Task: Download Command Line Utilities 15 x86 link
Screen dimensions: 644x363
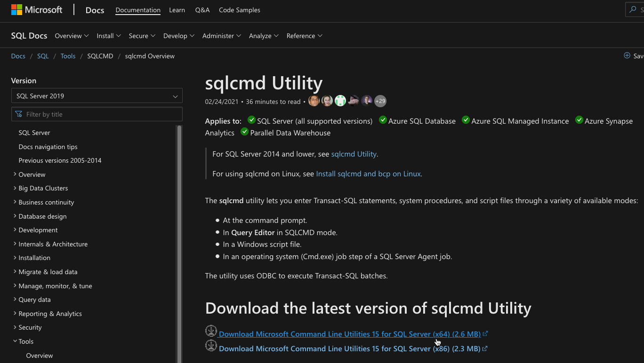Action: (350, 348)
